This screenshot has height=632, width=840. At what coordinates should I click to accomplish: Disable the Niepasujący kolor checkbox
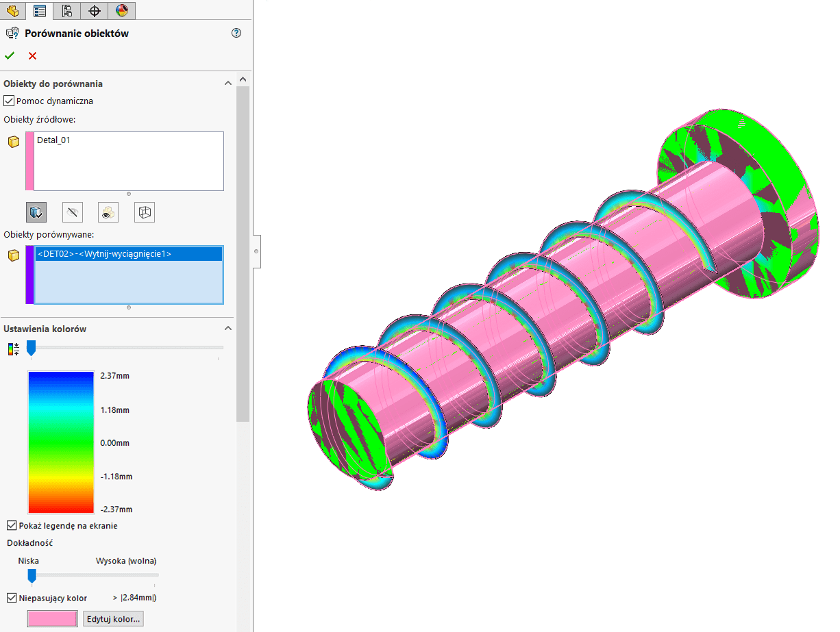click(x=12, y=598)
